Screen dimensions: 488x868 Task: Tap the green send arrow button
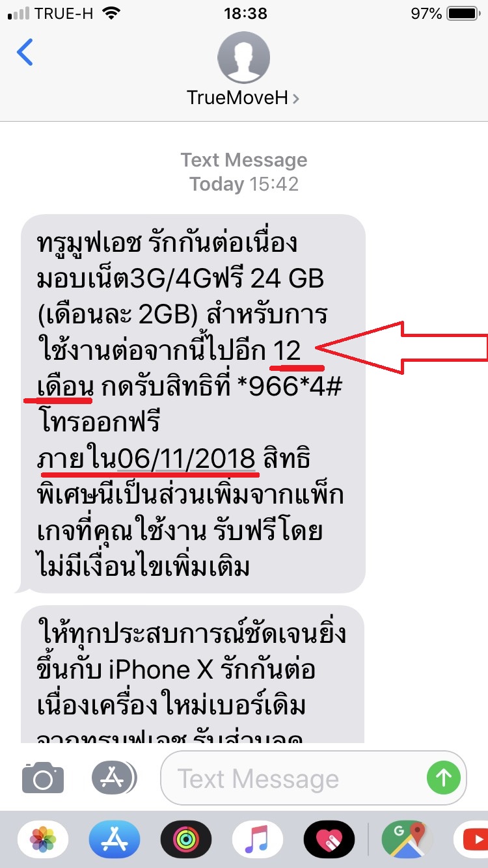point(444,778)
